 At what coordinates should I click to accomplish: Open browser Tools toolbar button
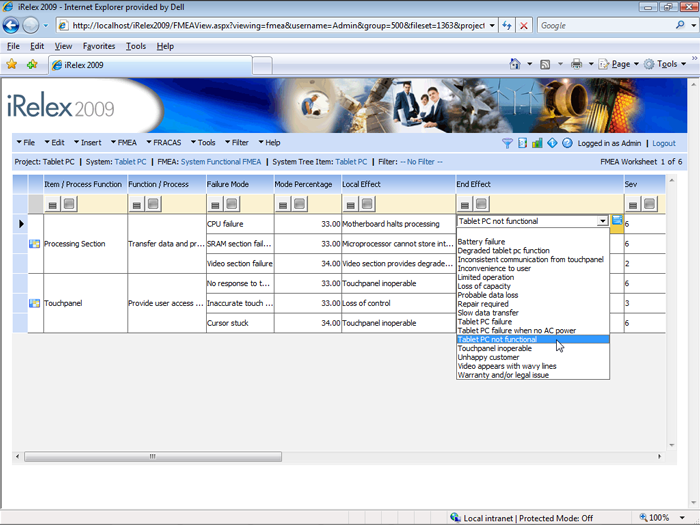[x=665, y=64]
